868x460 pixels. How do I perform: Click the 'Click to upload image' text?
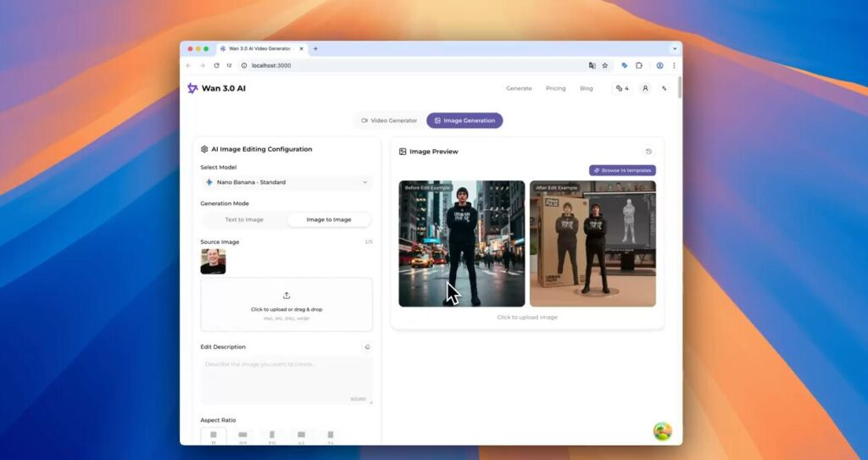pos(527,318)
